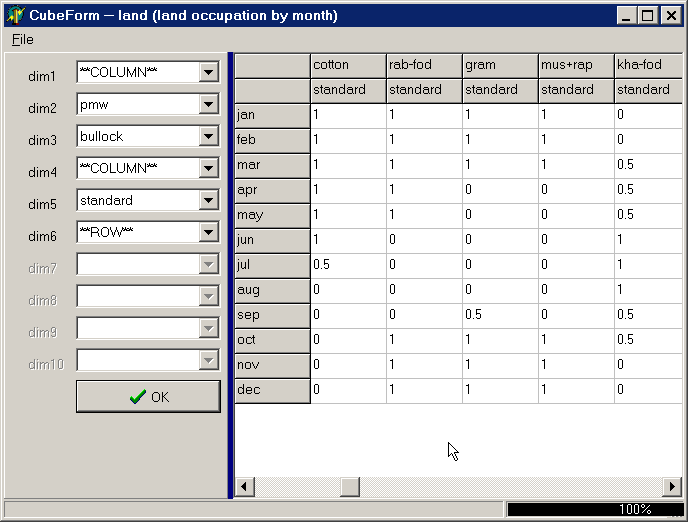
Task: Expand the dim6 ROW dropdown
Action: pyautogui.click(x=208, y=232)
